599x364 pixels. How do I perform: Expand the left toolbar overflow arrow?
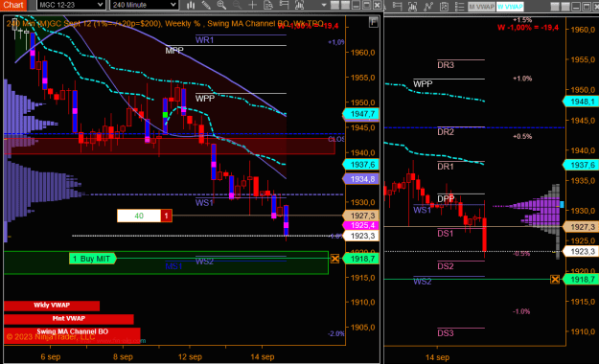click(x=324, y=6)
